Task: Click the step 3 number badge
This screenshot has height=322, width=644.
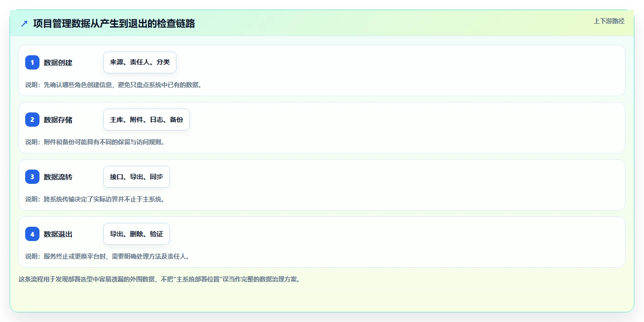Action: [x=32, y=177]
